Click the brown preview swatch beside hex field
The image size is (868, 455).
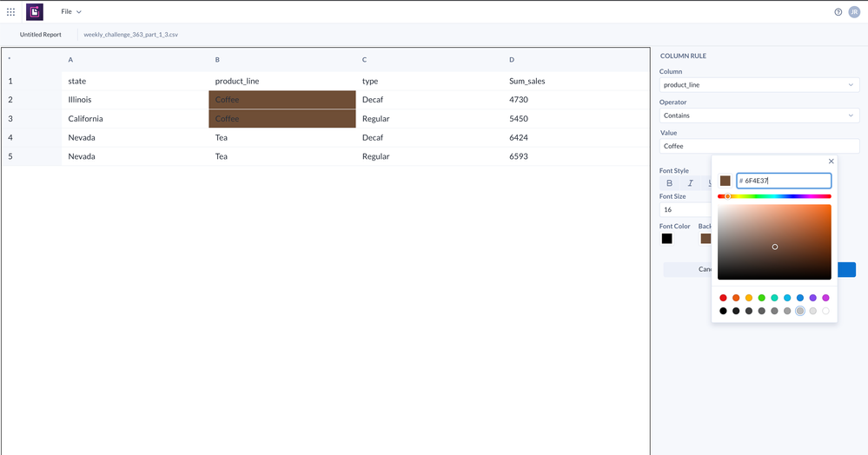726,181
